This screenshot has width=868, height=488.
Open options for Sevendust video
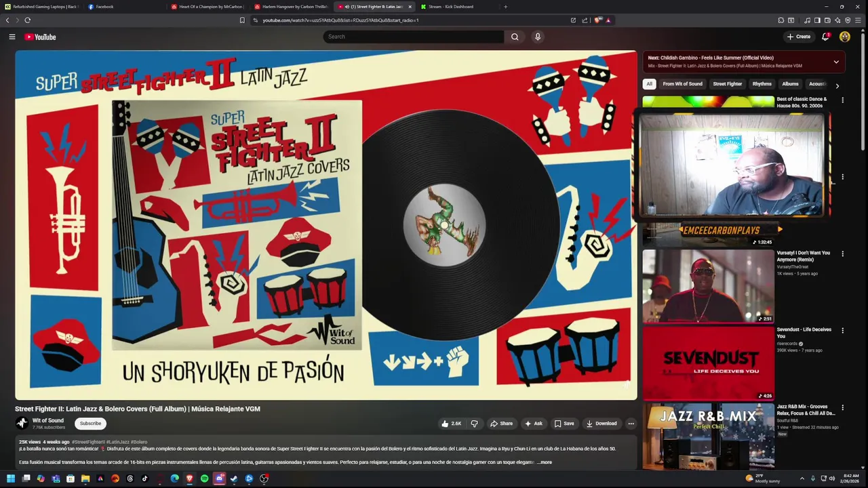tap(842, 330)
